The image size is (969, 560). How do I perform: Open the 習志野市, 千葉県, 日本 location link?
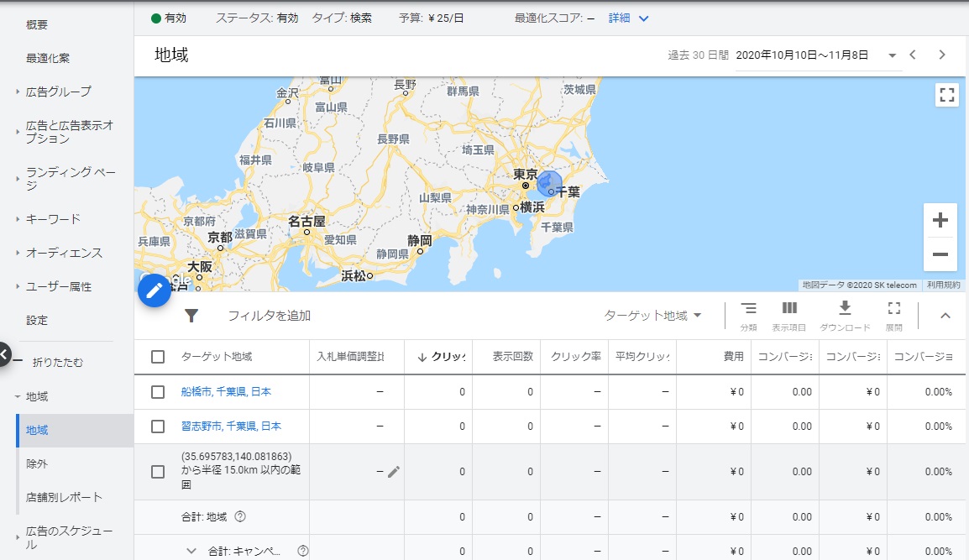coord(231,427)
